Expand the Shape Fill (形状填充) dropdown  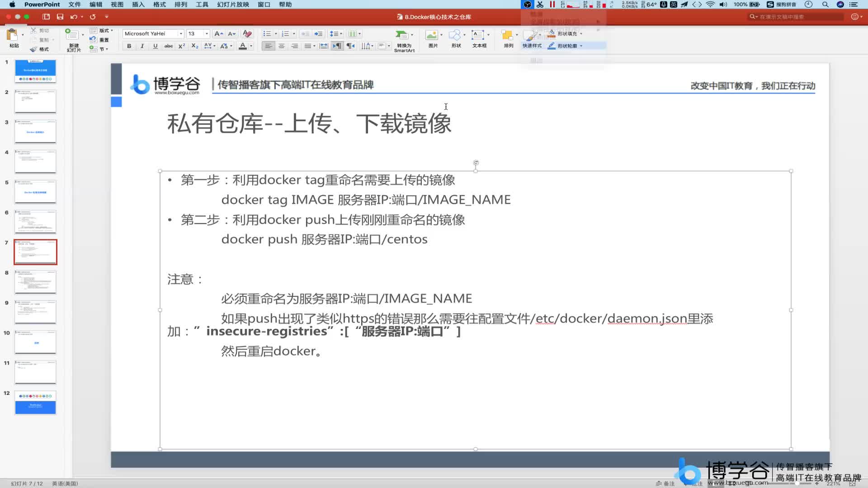pyautogui.click(x=581, y=34)
